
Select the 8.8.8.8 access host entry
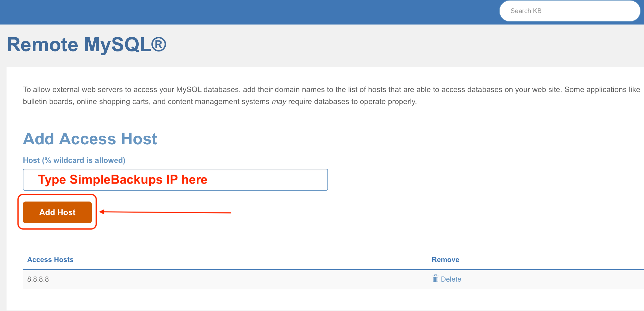click(x=38, y=279)
